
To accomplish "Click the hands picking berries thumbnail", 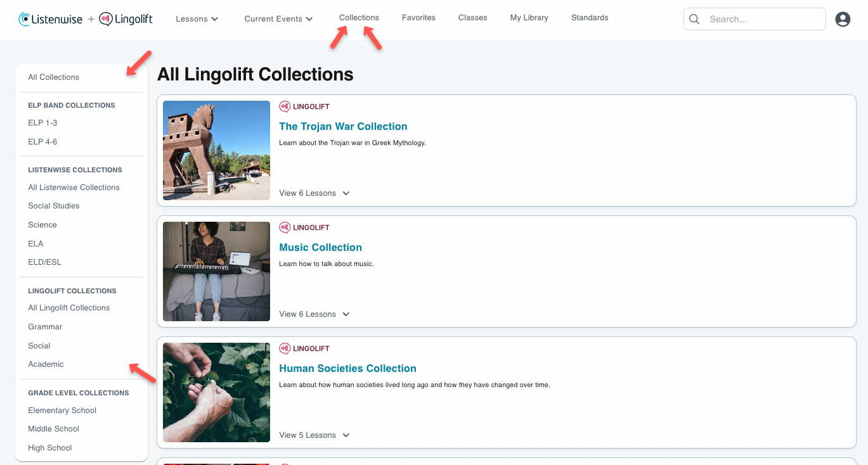I will coord(216,393).
